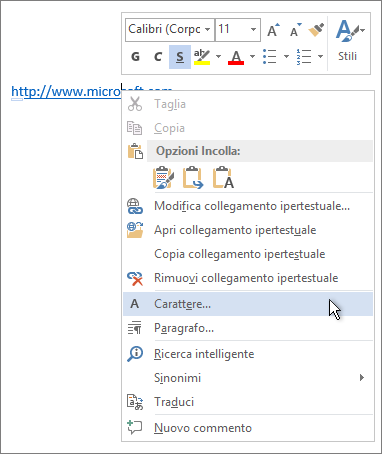Choose Ricerca intelligente
Screen dimensions: 382x454
click(248, 354)
